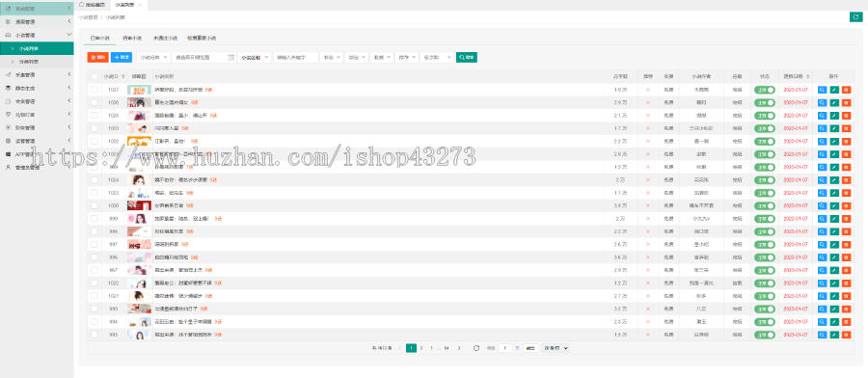The image size is (868, 378).
Task: Click the green edit pencil for novel 1026
Action: coord(834,102)
